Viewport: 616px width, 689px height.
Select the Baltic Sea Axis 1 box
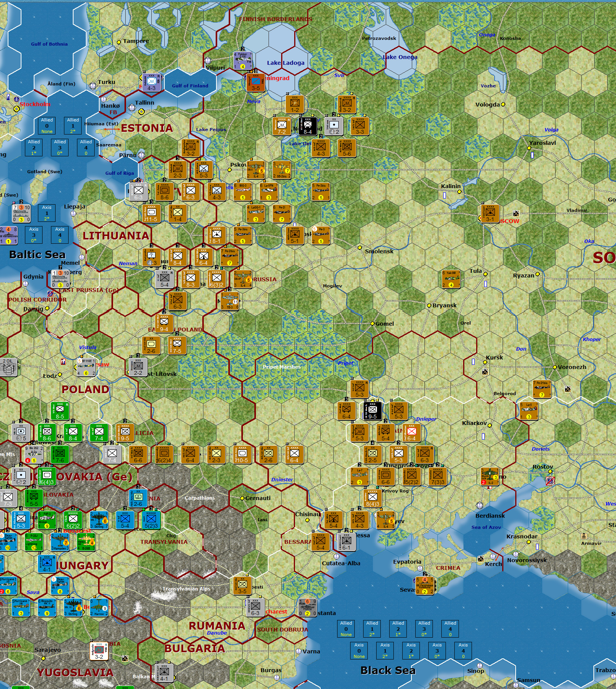(x=47, y=213)
